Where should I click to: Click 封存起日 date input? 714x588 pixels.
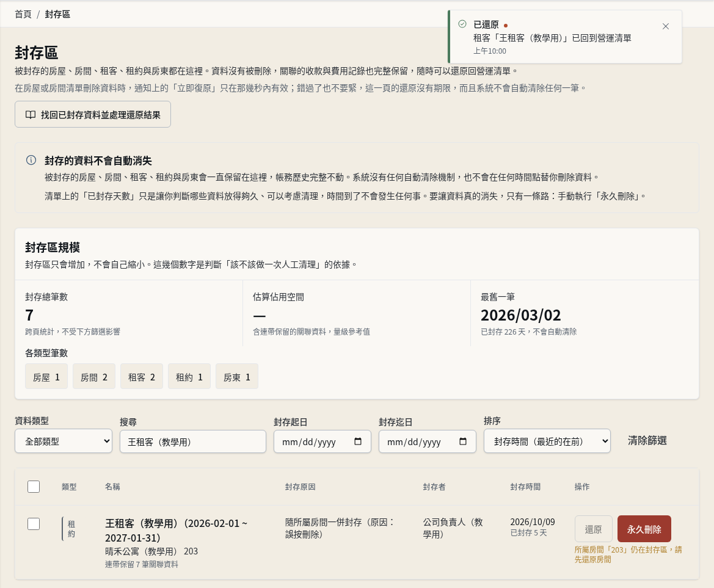coord(322,441)
